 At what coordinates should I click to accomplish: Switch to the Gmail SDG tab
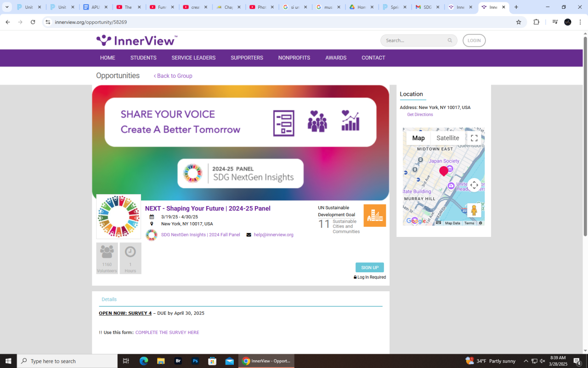(x=429, y=7)
